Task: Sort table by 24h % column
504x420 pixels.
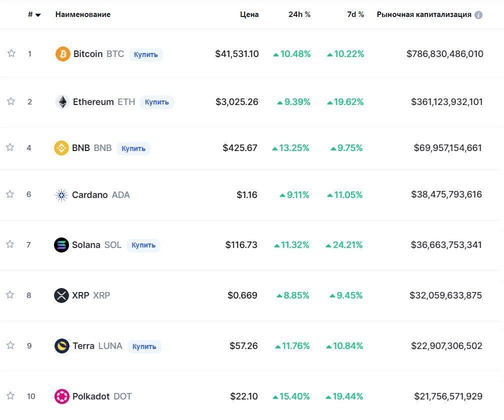Action: [299, 14]
